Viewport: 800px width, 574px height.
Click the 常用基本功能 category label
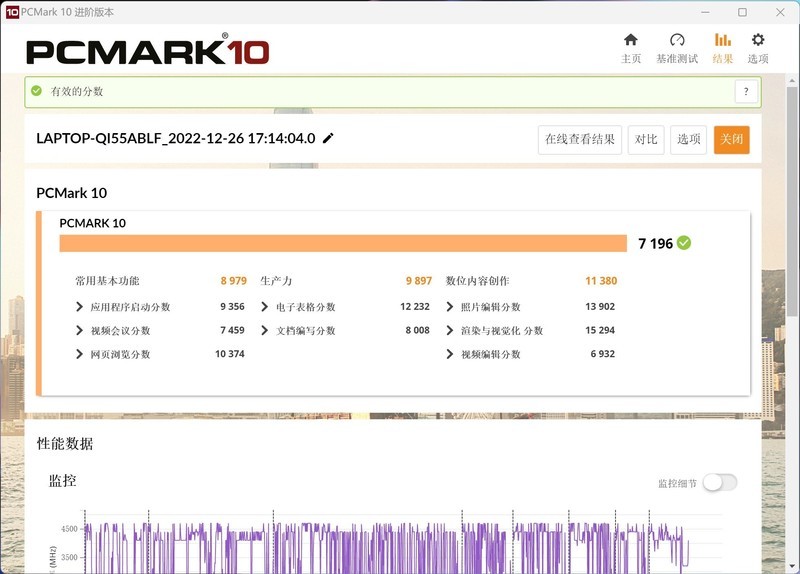tap(107, 281)
